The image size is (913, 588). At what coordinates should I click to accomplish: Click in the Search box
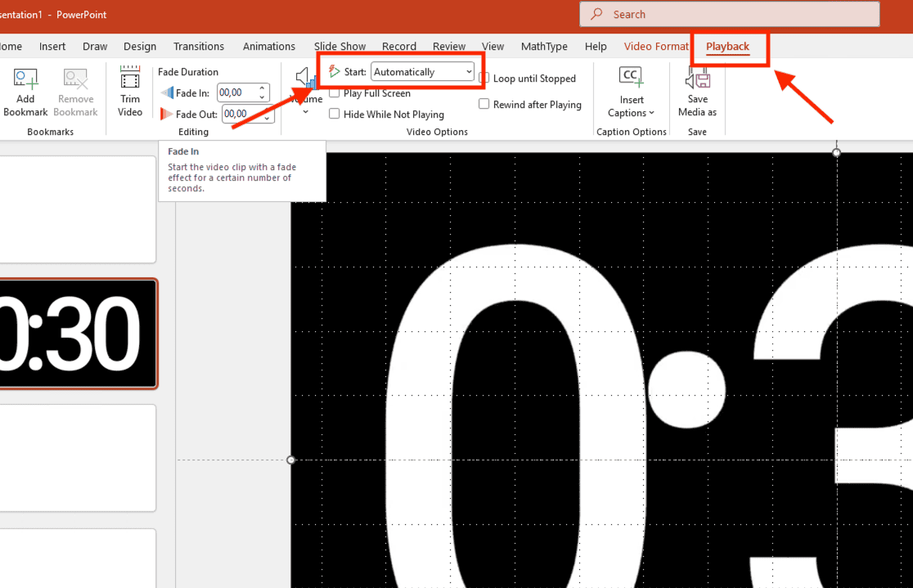tap(730, 14)
